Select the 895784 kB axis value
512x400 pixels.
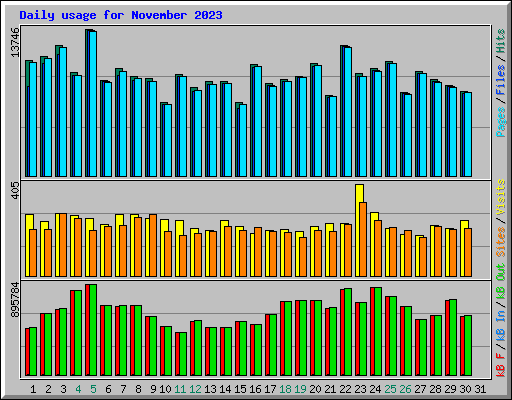coord(15,300)
